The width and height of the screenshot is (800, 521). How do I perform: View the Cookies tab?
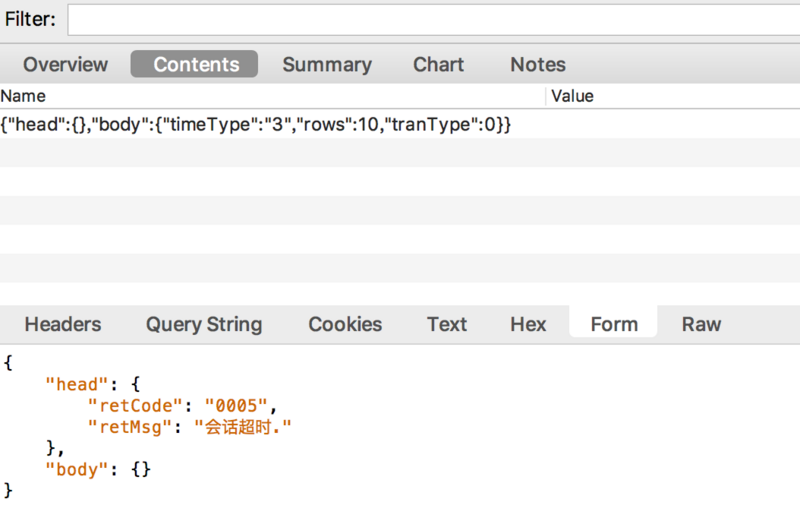pyautogui.click(x=345, y=324)
